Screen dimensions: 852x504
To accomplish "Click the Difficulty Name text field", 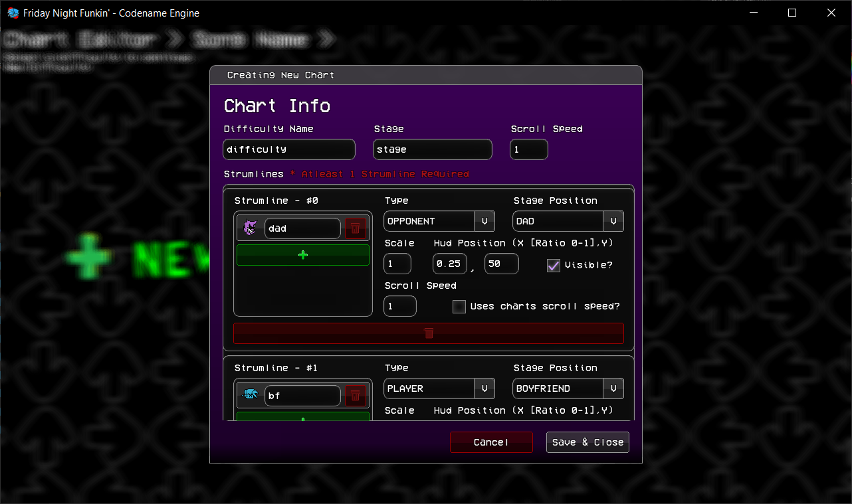I will click(288, 149).
